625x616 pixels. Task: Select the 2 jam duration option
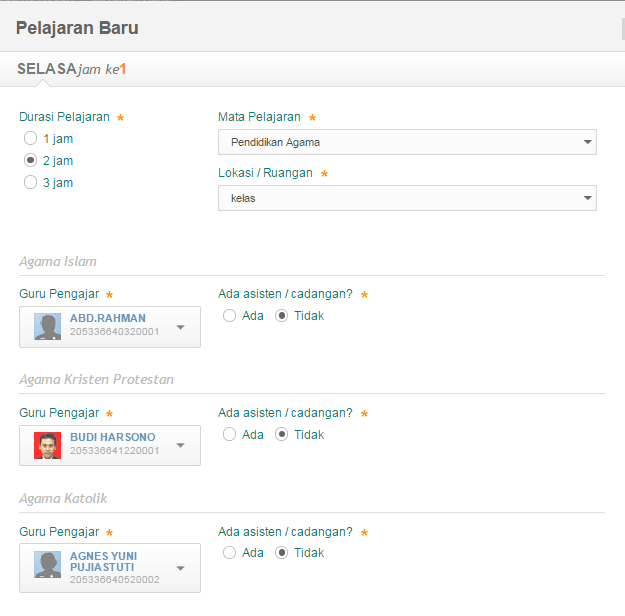[30, 160]
